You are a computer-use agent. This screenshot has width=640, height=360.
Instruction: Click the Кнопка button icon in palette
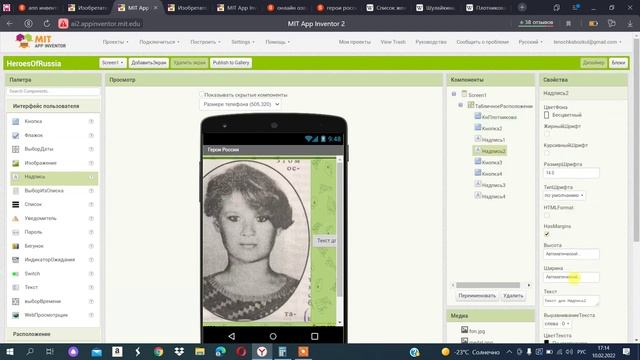tap(16, 121)
